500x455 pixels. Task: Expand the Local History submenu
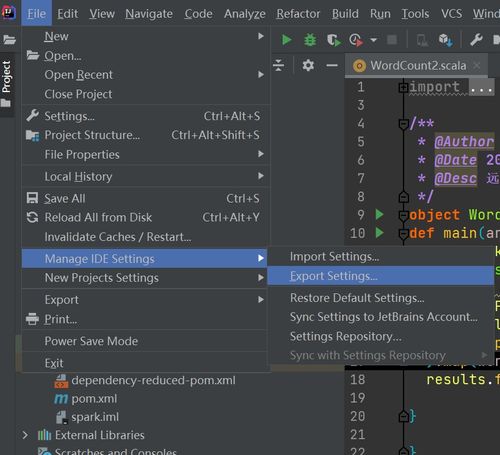145,176
